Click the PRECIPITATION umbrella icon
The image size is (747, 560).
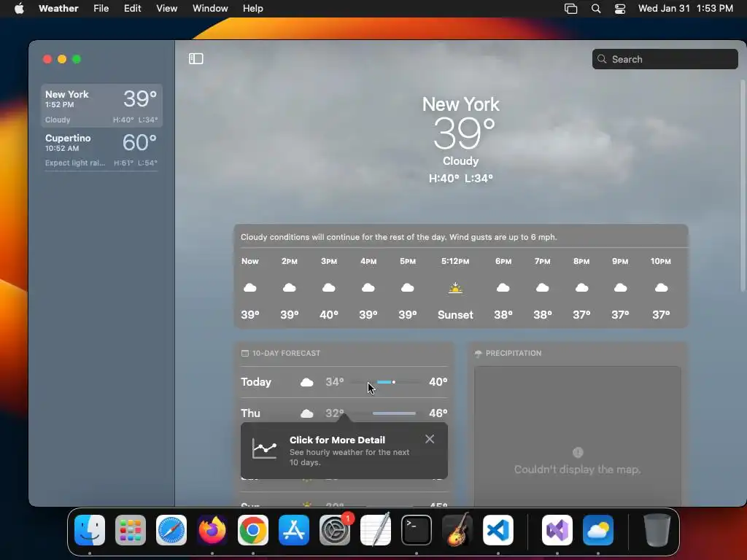pyautogui.click(x=479, y=354)
